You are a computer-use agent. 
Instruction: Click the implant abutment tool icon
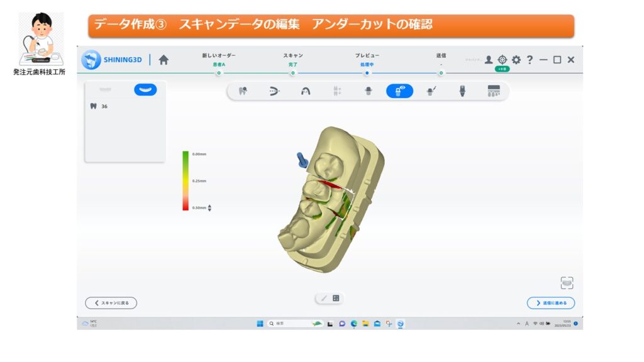462,91
